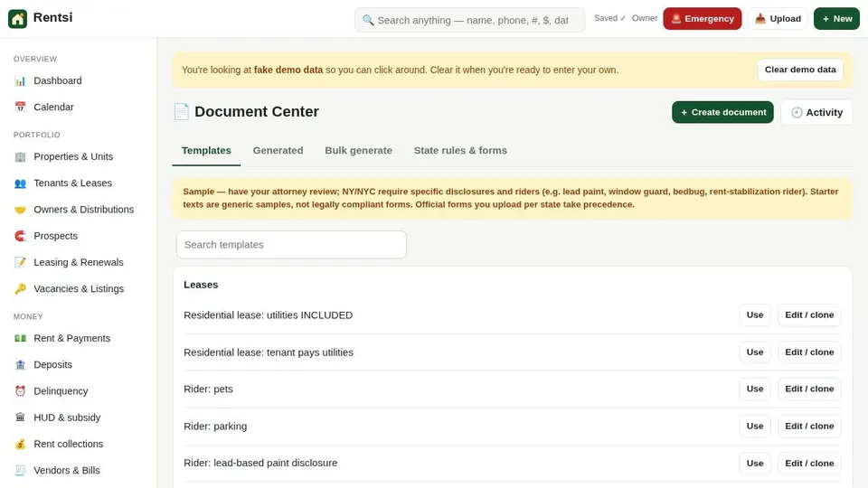The image size is (868, 488).
Task: Click the siren icon on Emergency button
Action: pyautogui.click(x=676, y=19)
